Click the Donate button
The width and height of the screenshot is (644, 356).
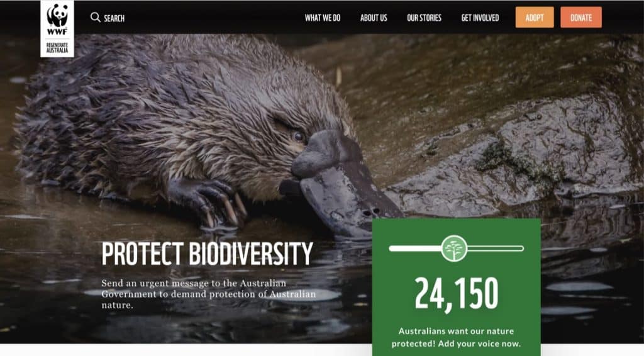click(580, 17)
